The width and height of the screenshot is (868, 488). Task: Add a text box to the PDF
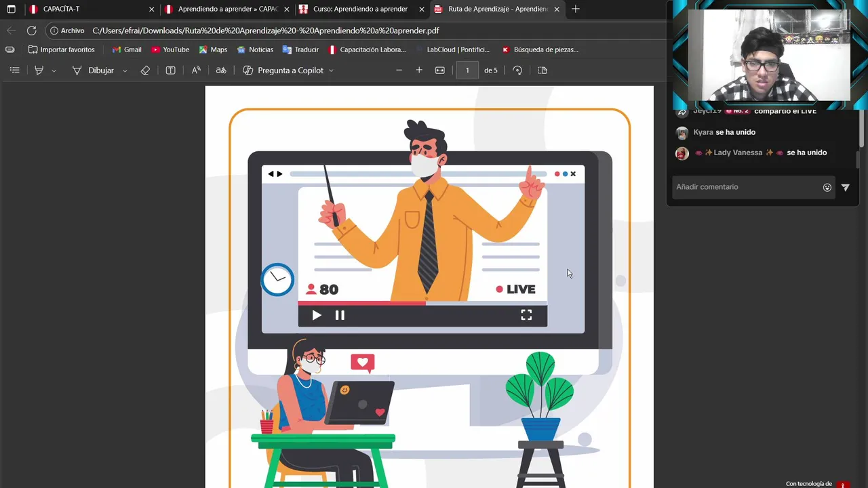[x=171, y=70]
